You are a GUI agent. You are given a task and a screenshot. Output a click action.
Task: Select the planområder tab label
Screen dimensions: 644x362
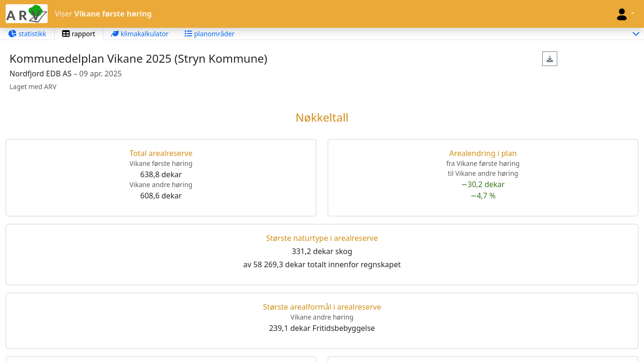(x=214, y=34)
